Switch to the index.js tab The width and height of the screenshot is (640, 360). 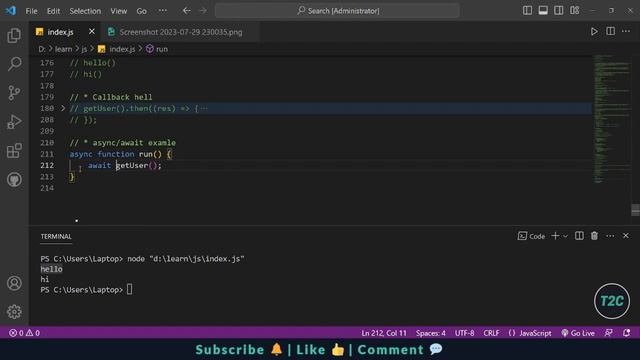[60, 32]
